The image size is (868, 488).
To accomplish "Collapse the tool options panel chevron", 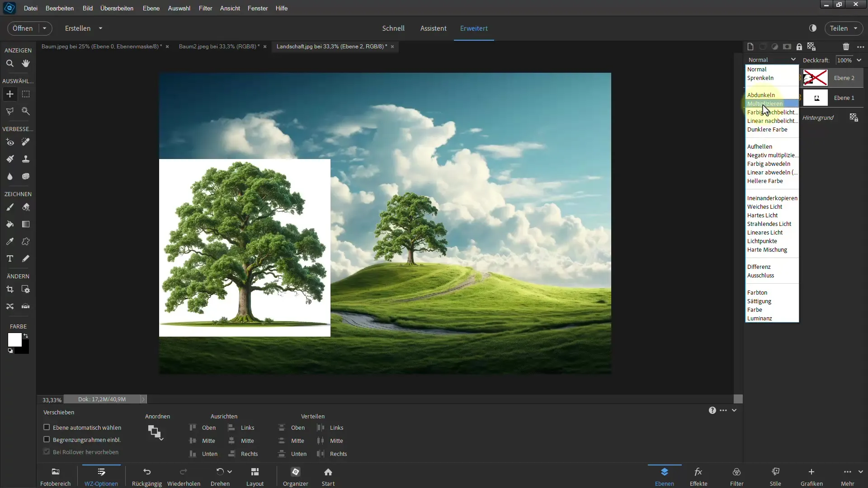I will pyautogui.click(x=734, y=410).
